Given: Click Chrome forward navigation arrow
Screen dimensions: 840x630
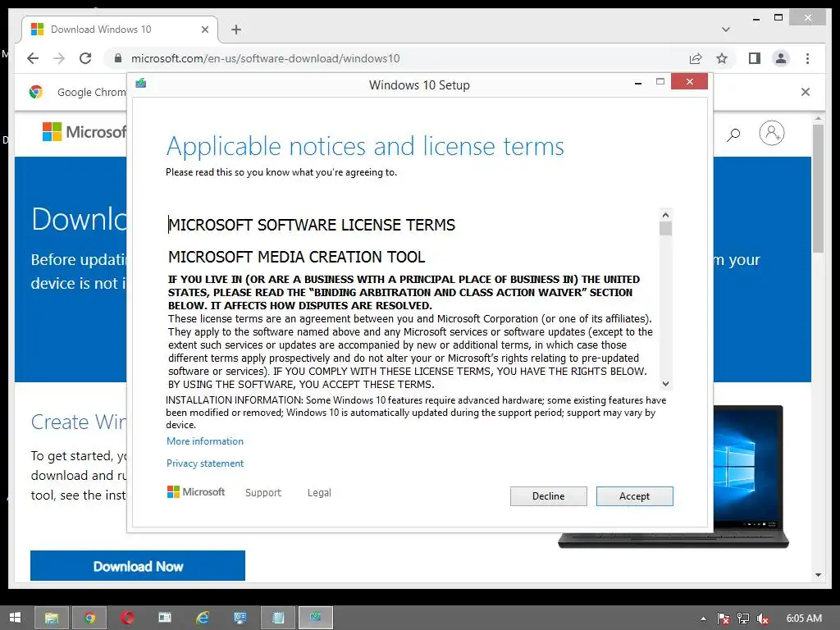Looking at the screenshot, I should [59, 58].
